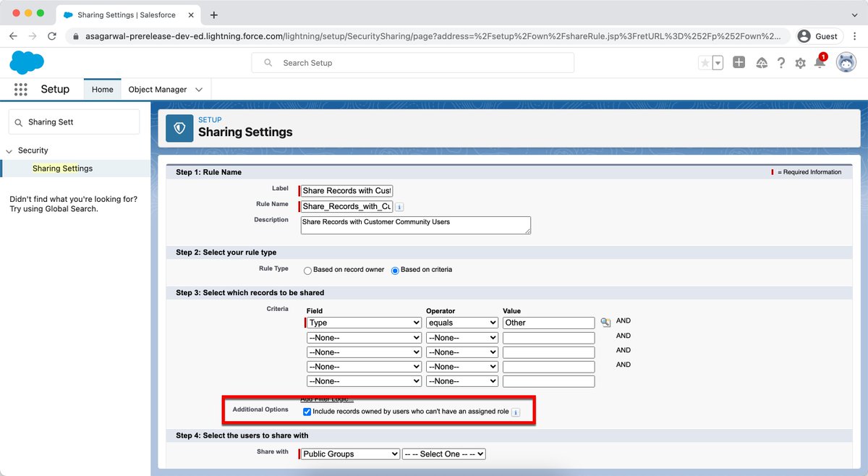Image resolution: width=868 pixels, height=476 pixels.
Task: Open the Chrome three-dot menu
Action: coord(854,36)
